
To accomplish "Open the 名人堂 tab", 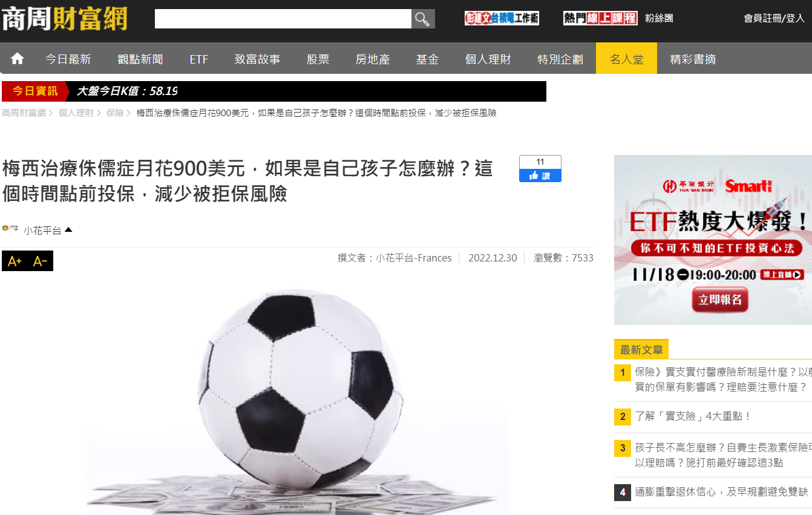I will [626, 59].
